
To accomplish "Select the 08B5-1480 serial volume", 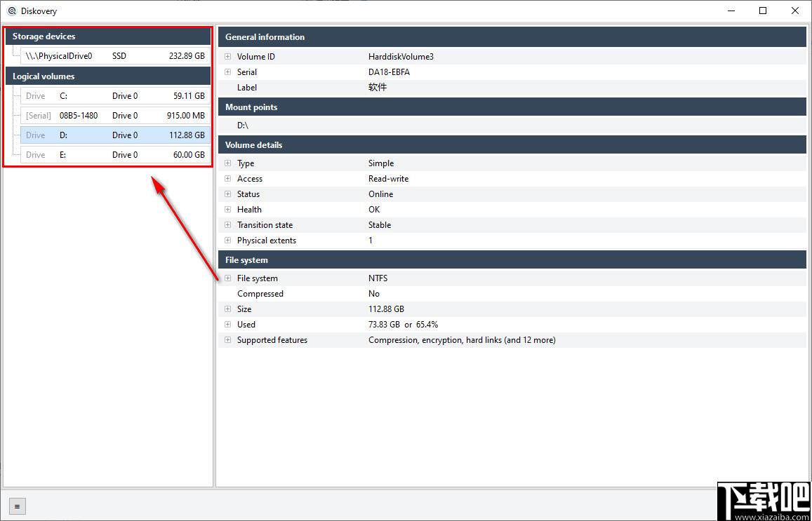I will 116,116.
